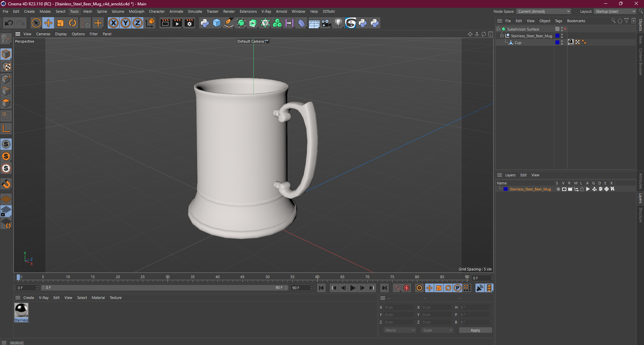
Task: Open the Node Space dropdown
Action: pos(543,11)
